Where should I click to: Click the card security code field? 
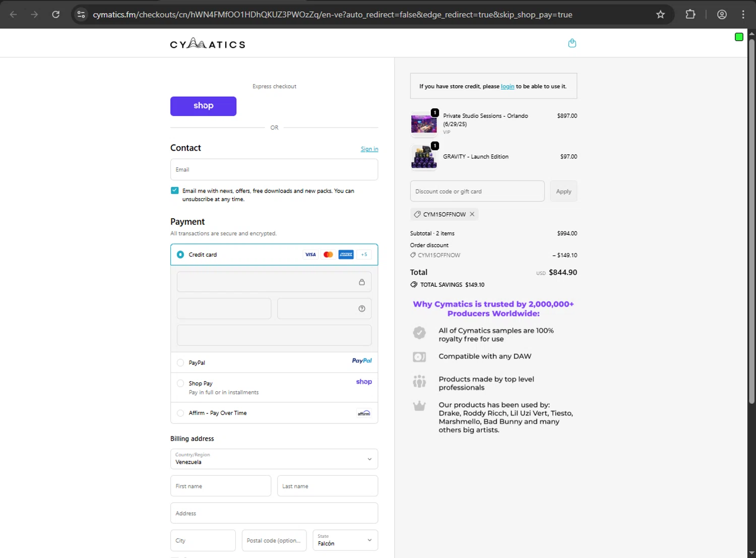324,308
